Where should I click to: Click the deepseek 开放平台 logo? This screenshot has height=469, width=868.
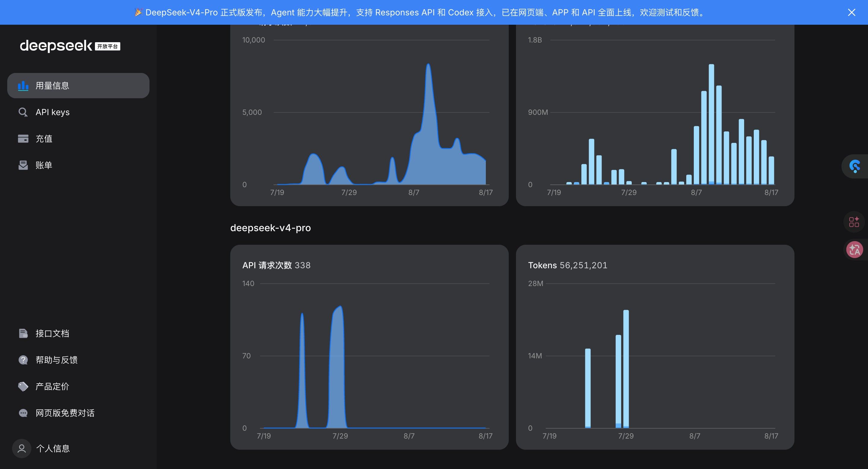point(70,46)
